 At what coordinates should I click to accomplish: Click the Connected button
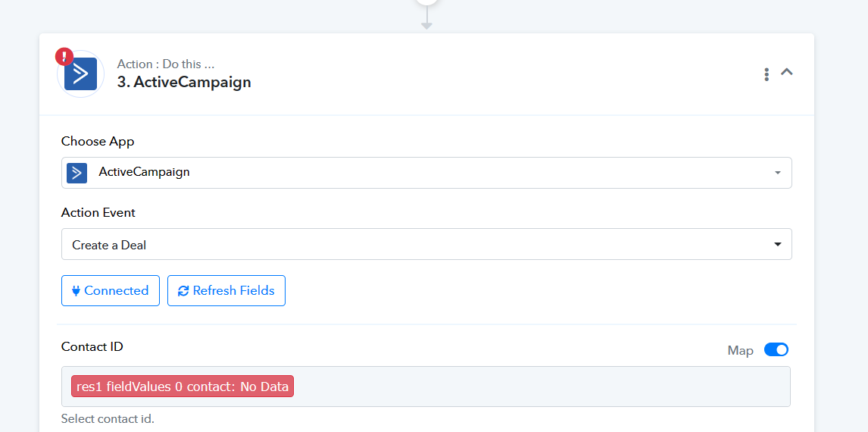click(110, 291)
